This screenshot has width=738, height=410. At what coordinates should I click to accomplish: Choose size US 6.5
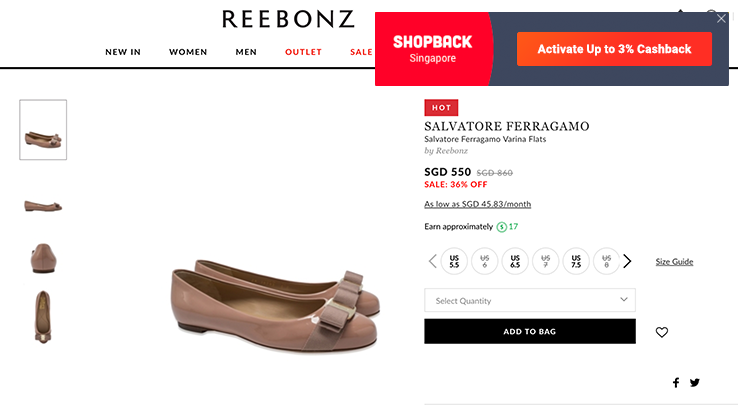(515, 261)
